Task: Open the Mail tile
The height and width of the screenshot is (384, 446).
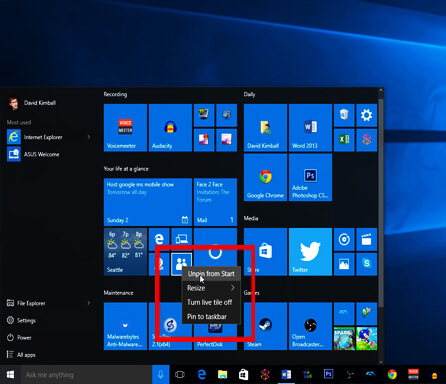Action: tap(215, 202)
